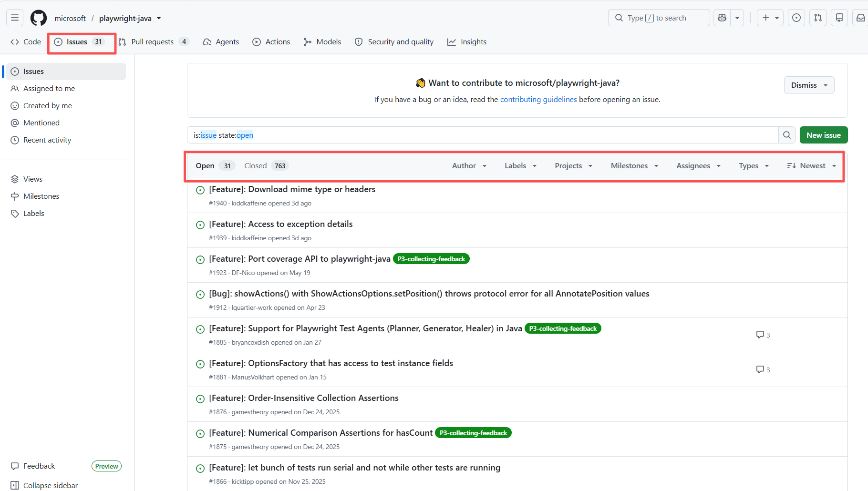Expand the Dismiss dropdown button
Image resolution: width=868 pixels, height=491 pixels.
tap(809, 85)
